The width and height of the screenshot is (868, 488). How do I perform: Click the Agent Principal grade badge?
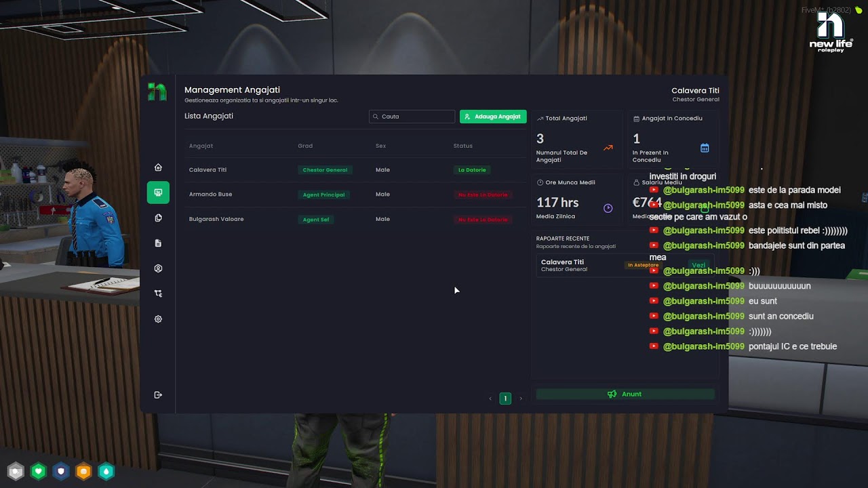tap(323, 195)
